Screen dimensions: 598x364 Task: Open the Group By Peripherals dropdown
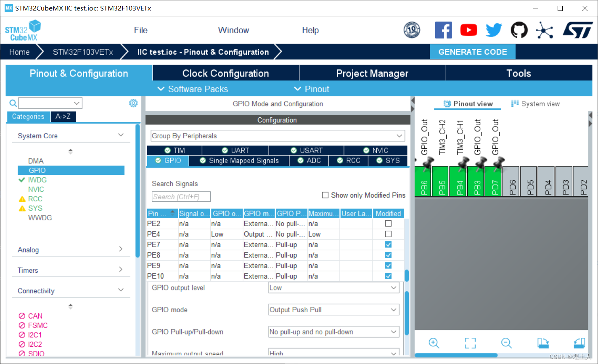(x=278, y=136)
